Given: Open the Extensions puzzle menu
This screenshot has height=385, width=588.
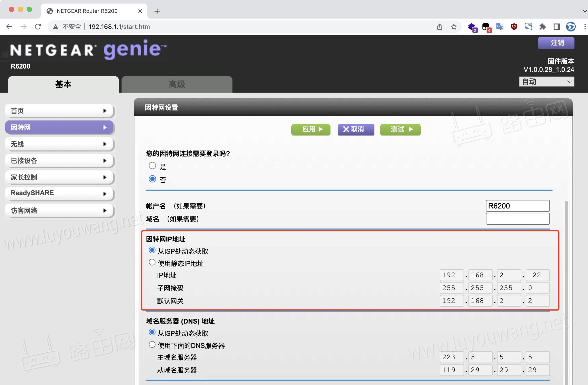Looking at the screenshot, I should pos(542,26).
